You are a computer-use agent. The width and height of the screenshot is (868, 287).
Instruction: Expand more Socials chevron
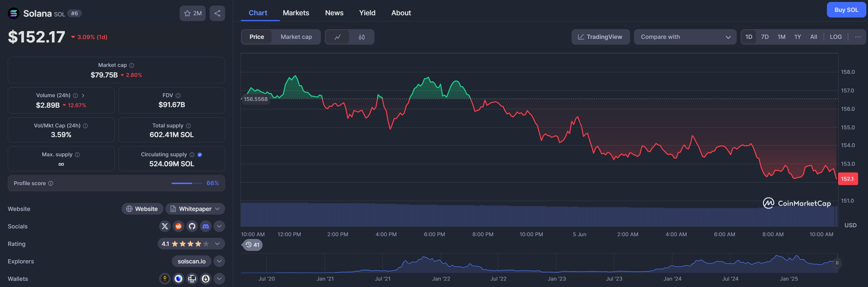(219, 226)
